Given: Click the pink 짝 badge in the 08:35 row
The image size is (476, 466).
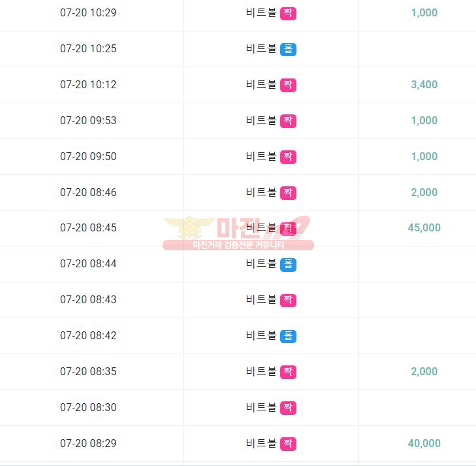Looking at the screenshot, I should (x=288, y=372).
